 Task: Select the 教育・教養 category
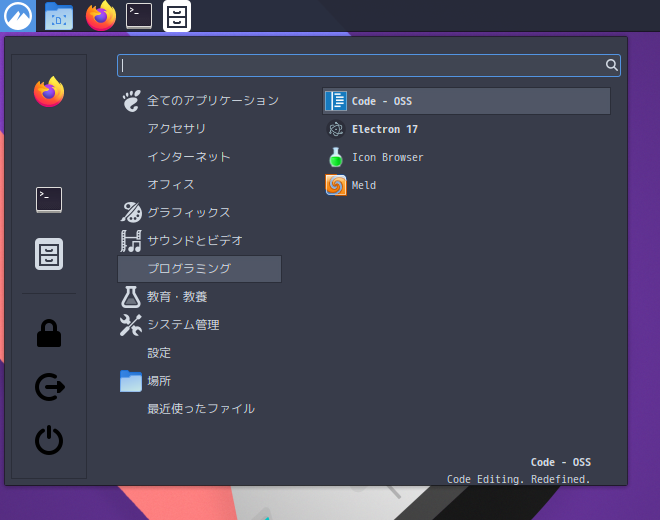200,297
